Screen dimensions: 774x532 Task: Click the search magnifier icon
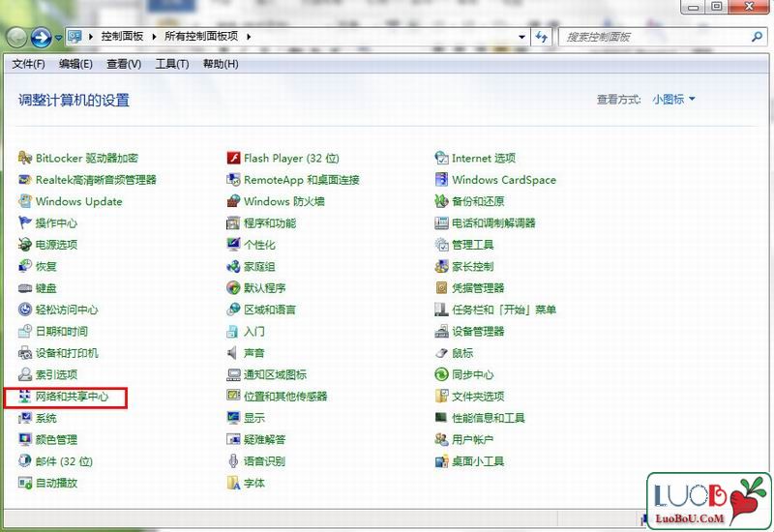(x=757, y=37)
